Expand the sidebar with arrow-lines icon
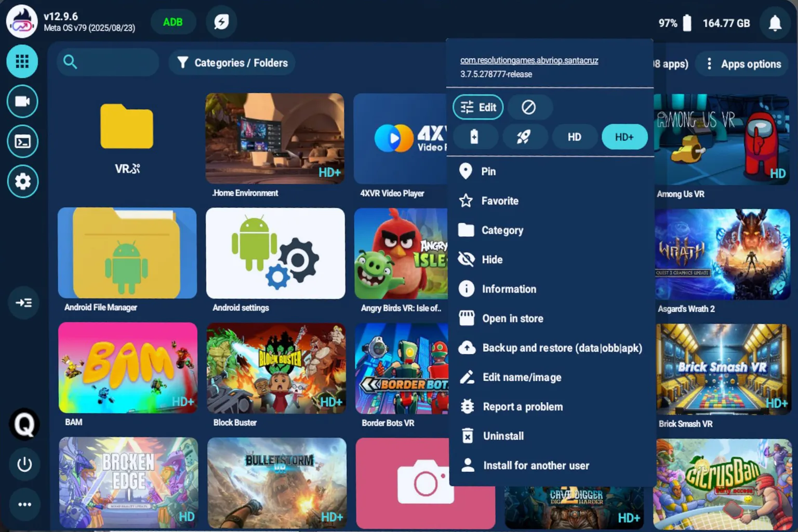Image resolution: width=798 pixels, height=532 pixels. click(24, 302)
